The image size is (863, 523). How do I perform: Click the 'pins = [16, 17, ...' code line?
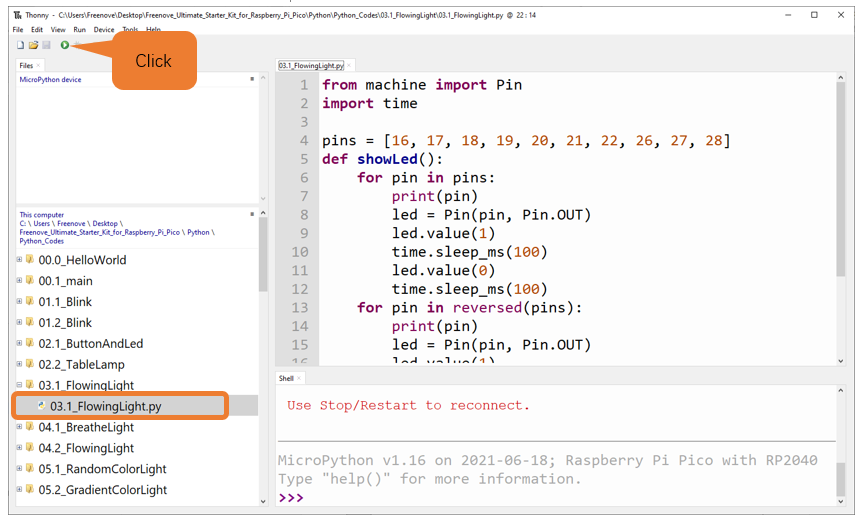click(526, 140)
